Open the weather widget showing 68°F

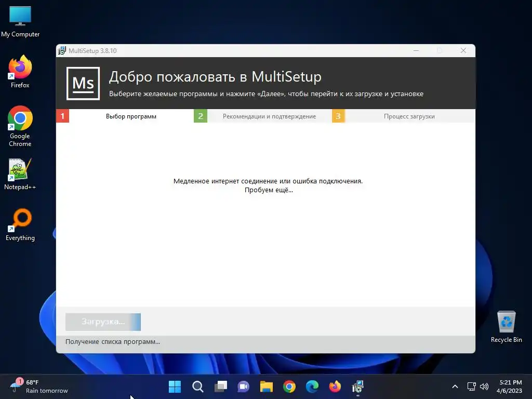(39, 387)
